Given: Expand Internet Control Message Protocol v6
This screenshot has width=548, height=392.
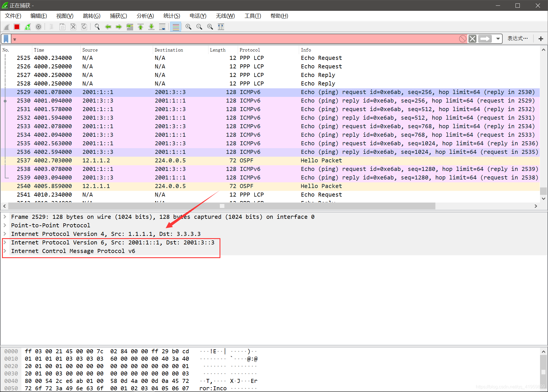Looking at the screenshot, I should (5, 251).
